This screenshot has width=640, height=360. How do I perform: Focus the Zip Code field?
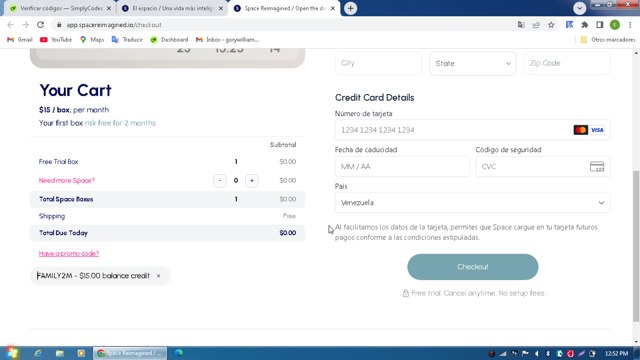[567, 63]
